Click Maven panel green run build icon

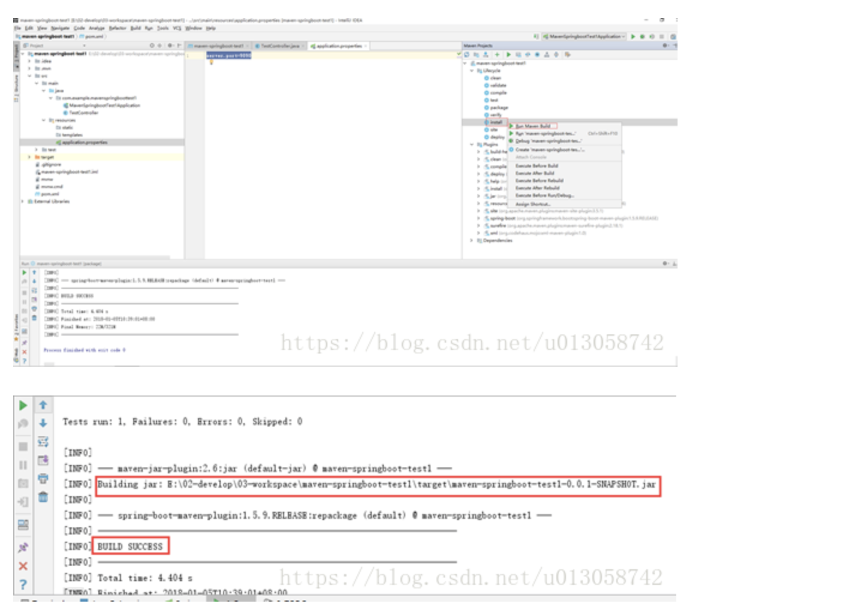[x=508, y=55]
